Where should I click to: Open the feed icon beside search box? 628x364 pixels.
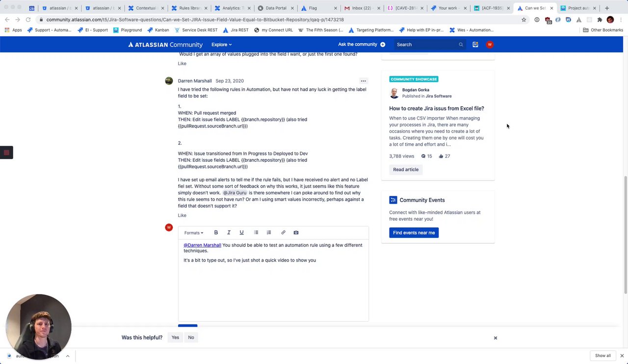tap(475, 45)
